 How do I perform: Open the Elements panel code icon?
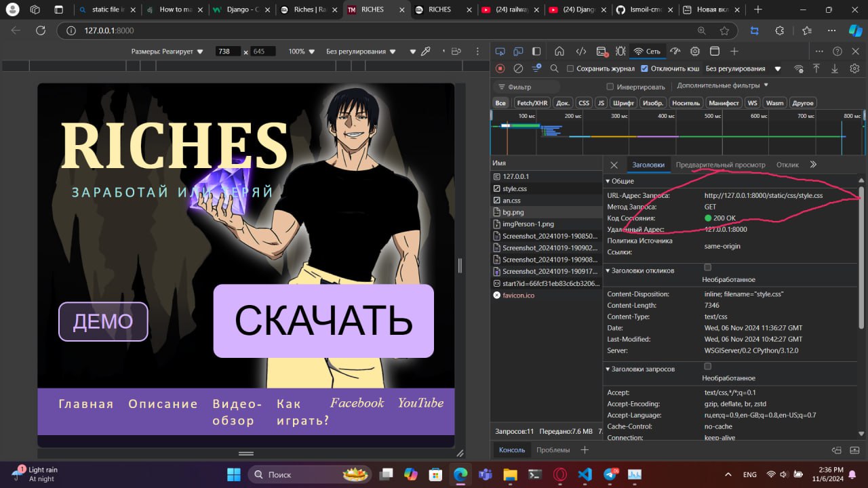[580, 52]
